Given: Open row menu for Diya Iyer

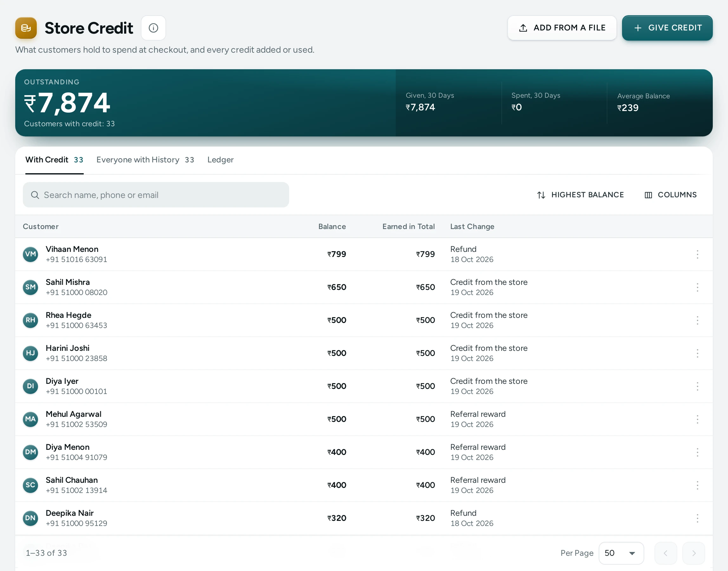Looking at the screenshot, I should coord(697,386).
